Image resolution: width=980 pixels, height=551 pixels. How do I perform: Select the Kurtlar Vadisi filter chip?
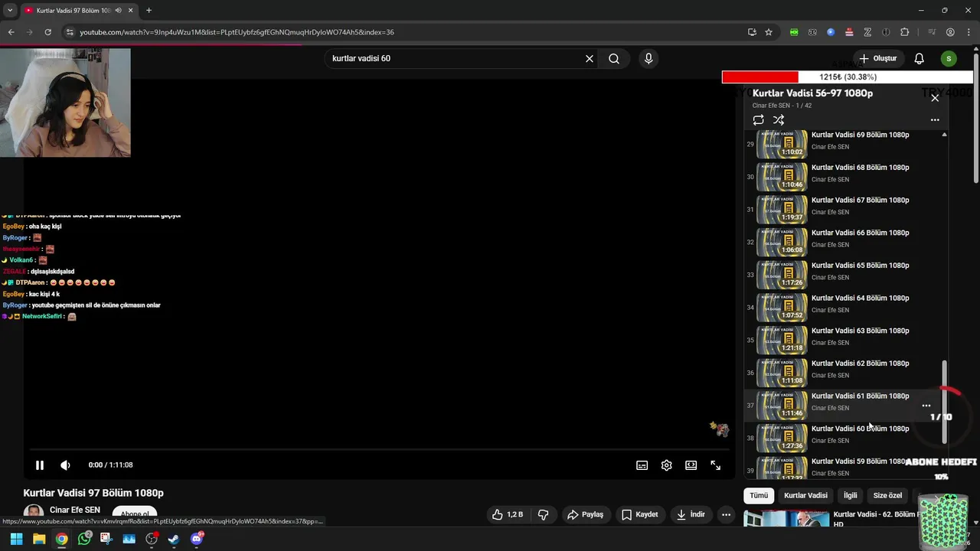805,495
